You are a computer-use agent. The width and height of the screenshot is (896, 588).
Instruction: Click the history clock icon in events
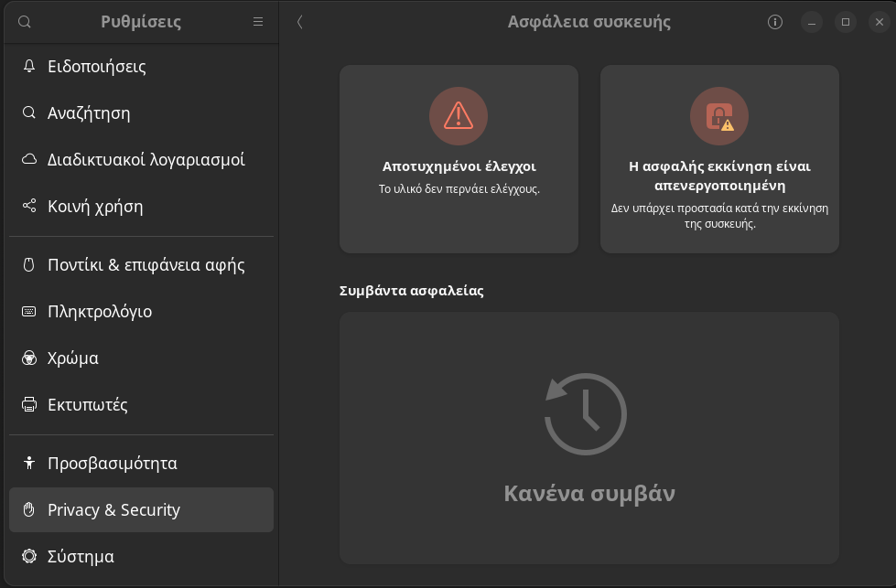click(586, 414)
